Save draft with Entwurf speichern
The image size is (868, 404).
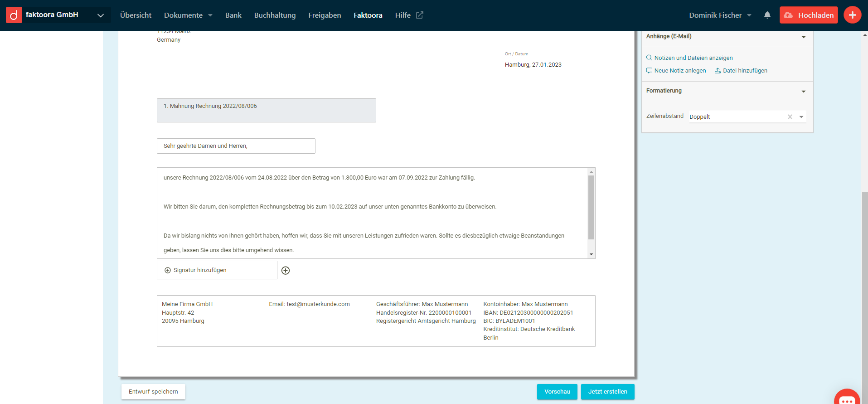coord(153,392)
